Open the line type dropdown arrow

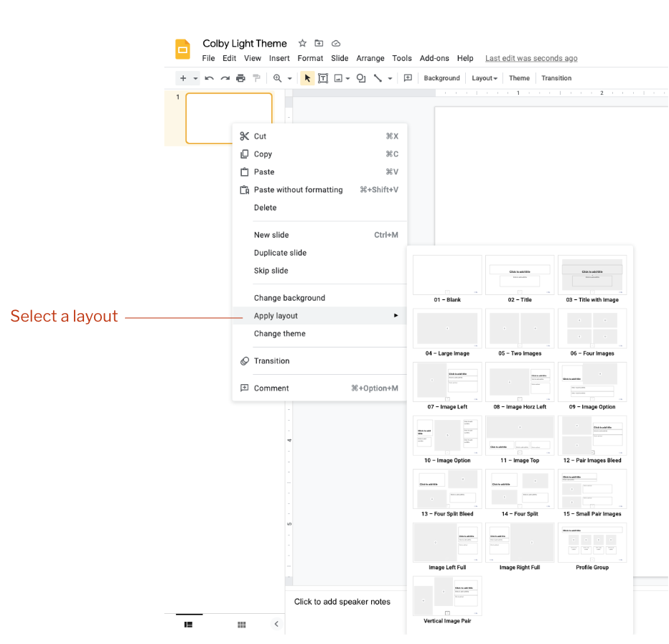point(390,78)
